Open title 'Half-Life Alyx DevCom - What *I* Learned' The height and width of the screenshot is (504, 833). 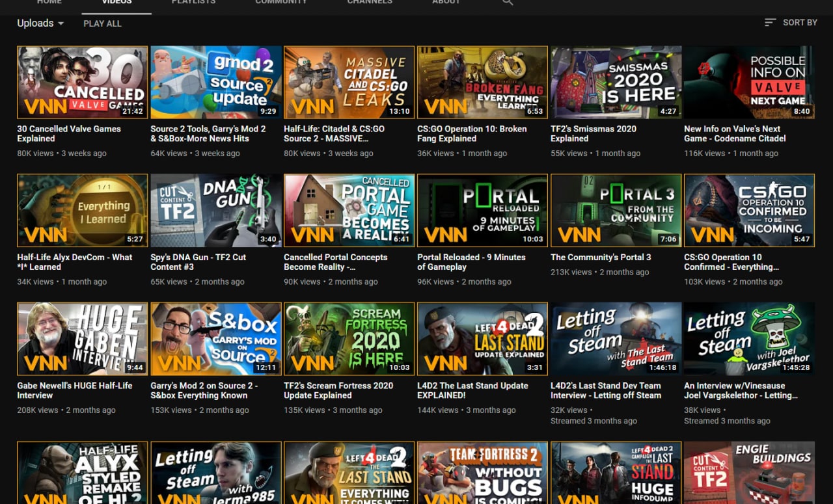(75, 262)
